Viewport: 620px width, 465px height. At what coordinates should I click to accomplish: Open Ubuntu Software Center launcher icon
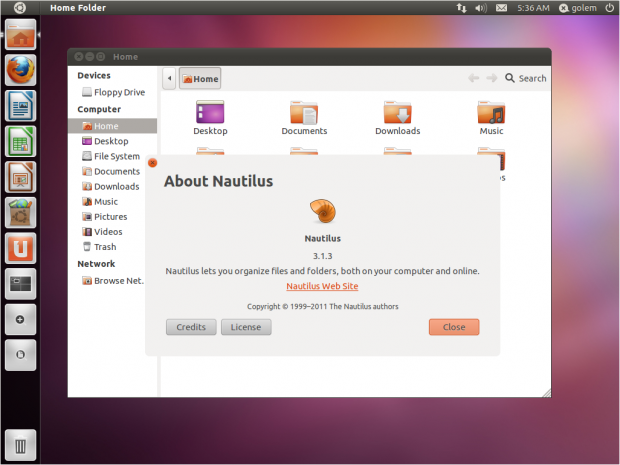(21, 213)
